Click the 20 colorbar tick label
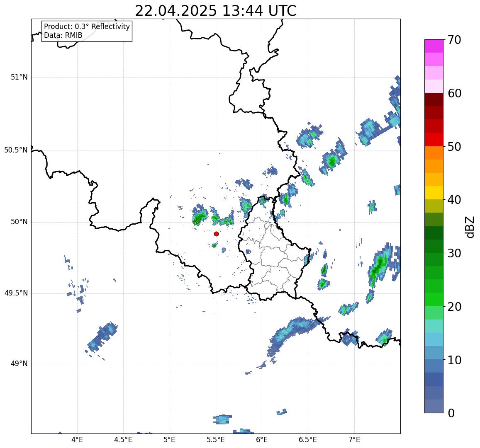Image resolution: width=480 pixels, height=448 pixels. point(454,306)
